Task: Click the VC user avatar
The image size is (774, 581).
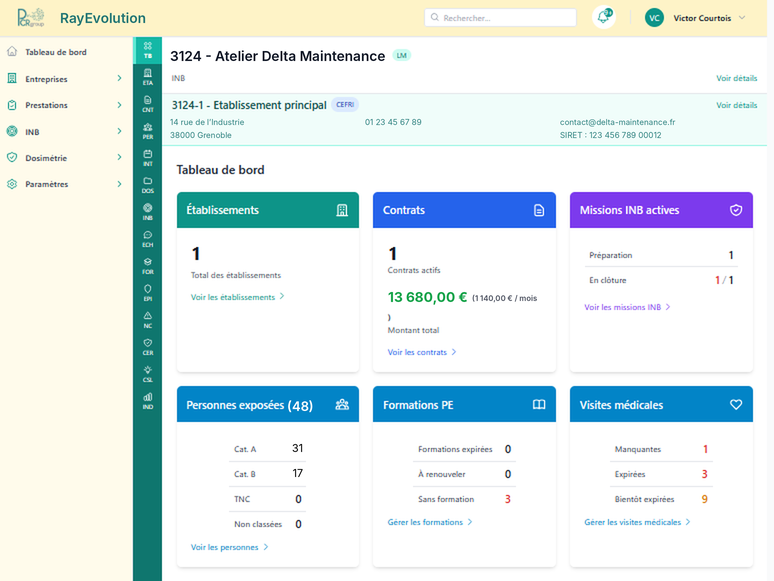Action: [654, 18]
